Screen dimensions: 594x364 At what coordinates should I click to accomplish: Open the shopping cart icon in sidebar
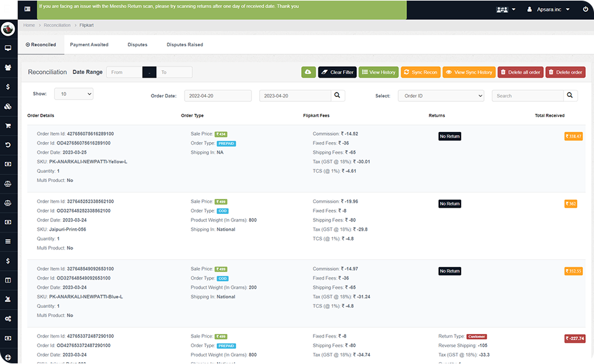click(8, 126)
